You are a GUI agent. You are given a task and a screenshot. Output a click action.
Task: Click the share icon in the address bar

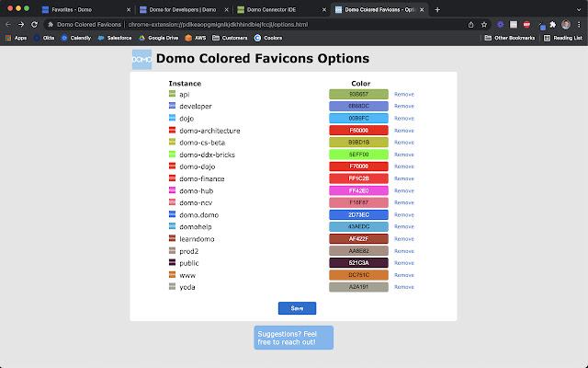[471, 25]
